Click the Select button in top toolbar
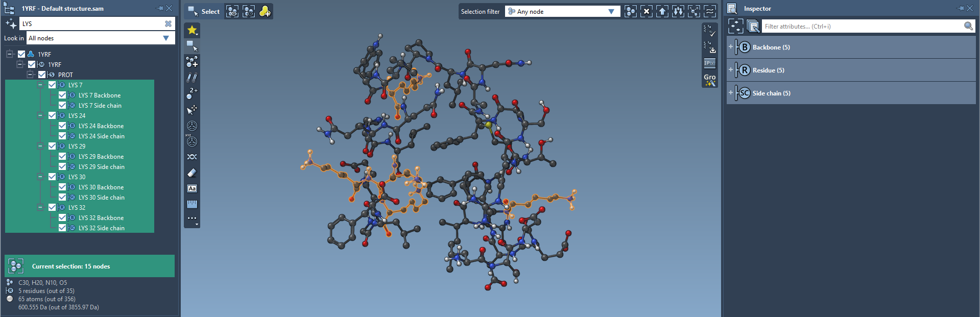Viewport: 980px width, 317px height. coord(204,11)
